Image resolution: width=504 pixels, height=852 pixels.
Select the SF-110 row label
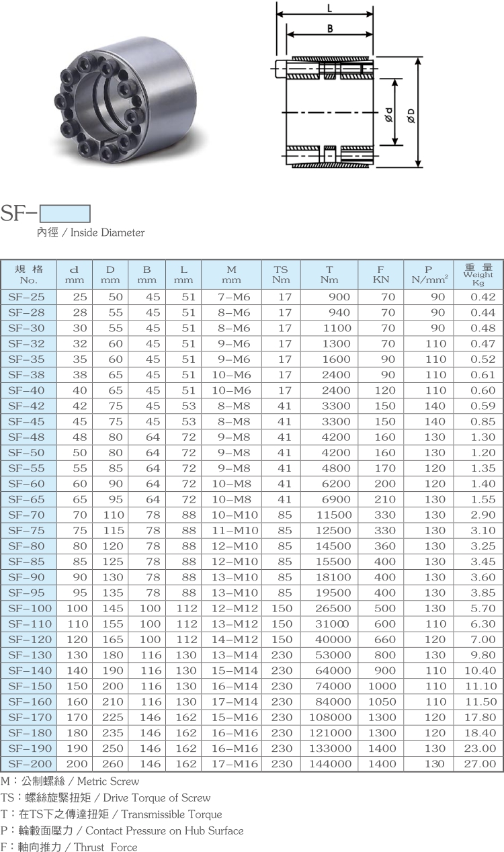point(29,624)
